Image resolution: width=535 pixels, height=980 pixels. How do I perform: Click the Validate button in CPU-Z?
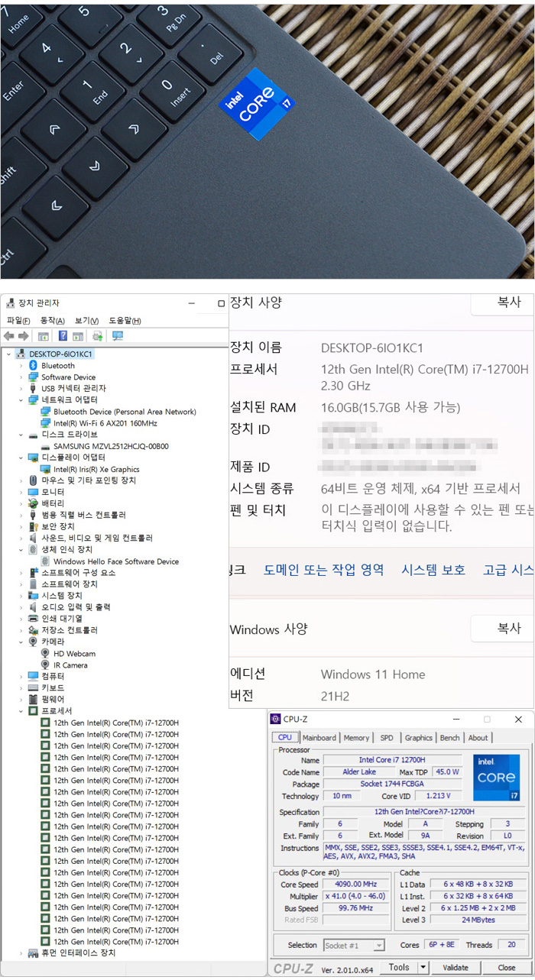click(x=456, y=968)
